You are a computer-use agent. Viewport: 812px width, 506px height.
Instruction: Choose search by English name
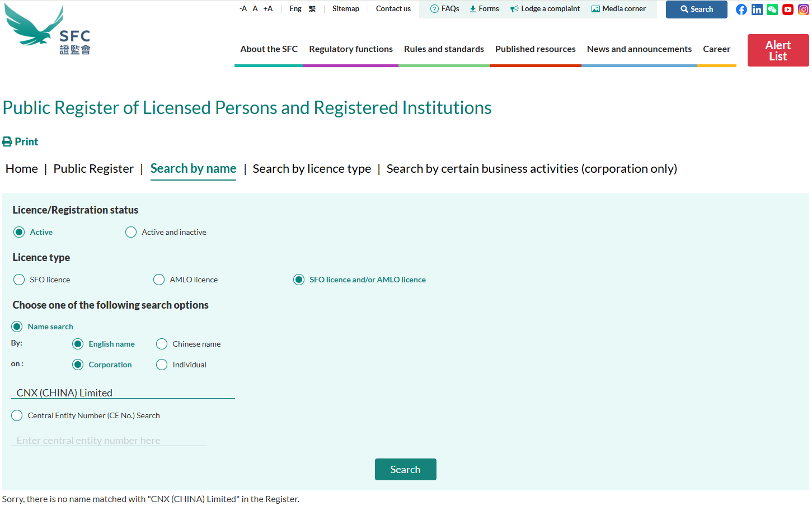coord(78,344)
